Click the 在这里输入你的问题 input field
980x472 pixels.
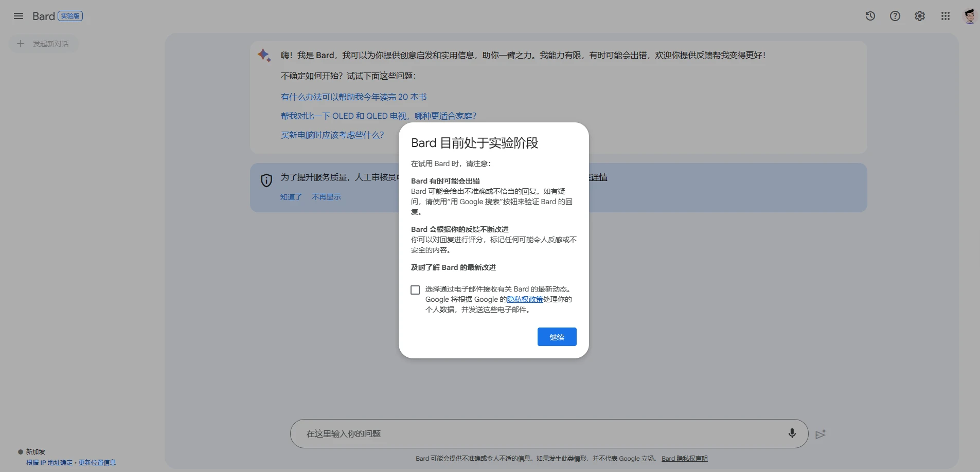(x=535, y=433)
